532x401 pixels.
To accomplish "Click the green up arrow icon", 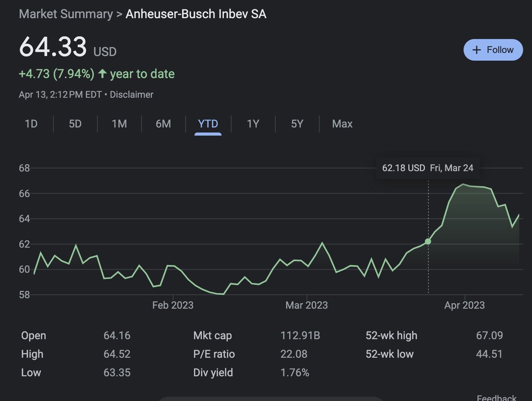I will pos(102,73).
